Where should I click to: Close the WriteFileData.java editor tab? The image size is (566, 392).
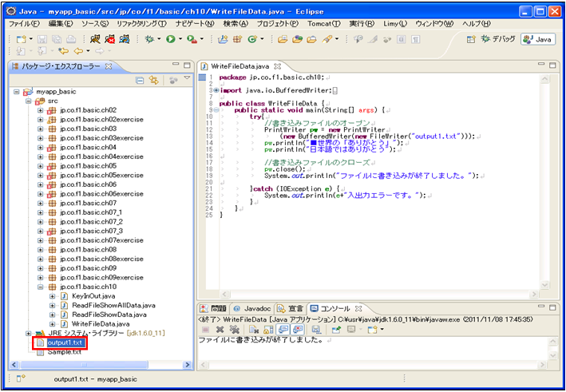pyautogui.click(x=277, y=65)
